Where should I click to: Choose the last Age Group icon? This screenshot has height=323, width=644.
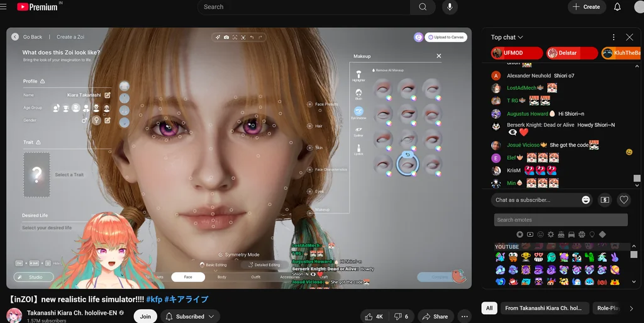coord(106,108)
